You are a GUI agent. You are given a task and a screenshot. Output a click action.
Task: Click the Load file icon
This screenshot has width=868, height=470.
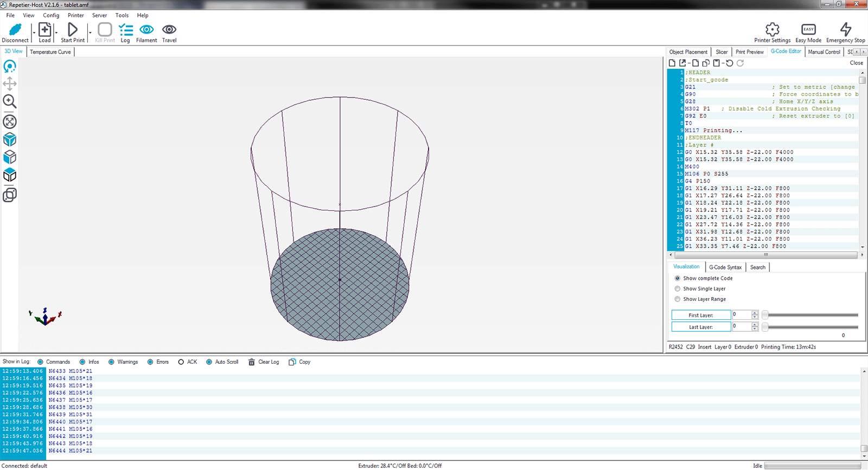click(x=44, y=29)
